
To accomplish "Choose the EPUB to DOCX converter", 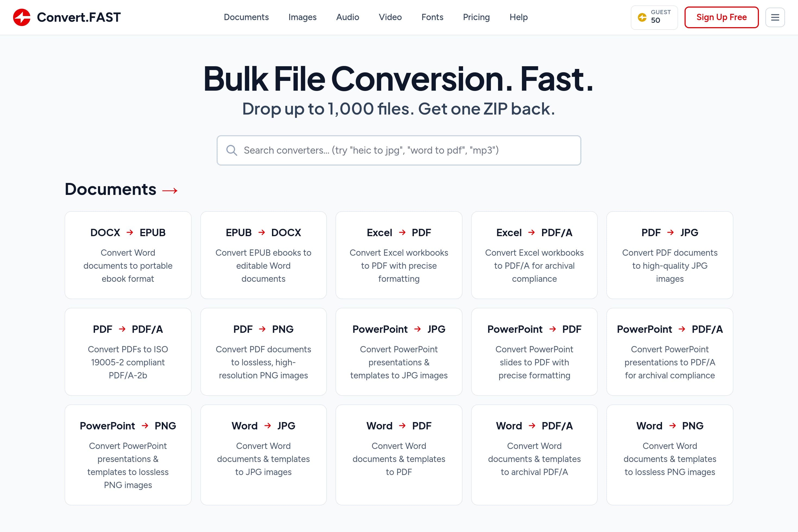I will pyautogui.click(x=263, y=255).
